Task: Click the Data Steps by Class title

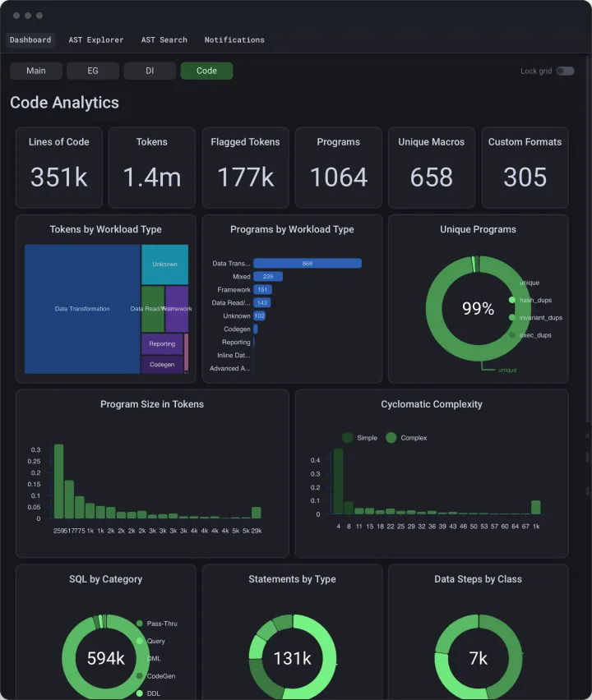Action: tap(478, 579)
